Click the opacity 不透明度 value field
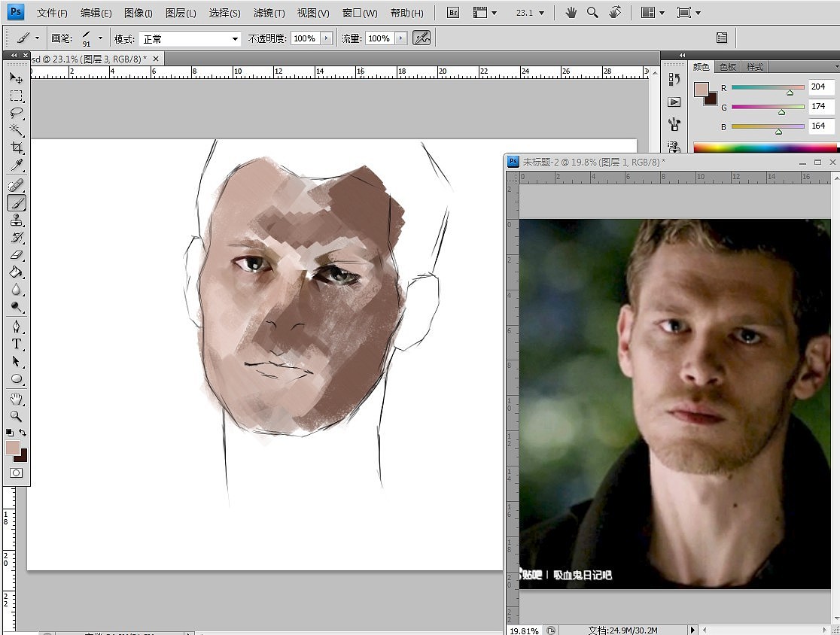This screenshot has height=635, width=840. 306,38
